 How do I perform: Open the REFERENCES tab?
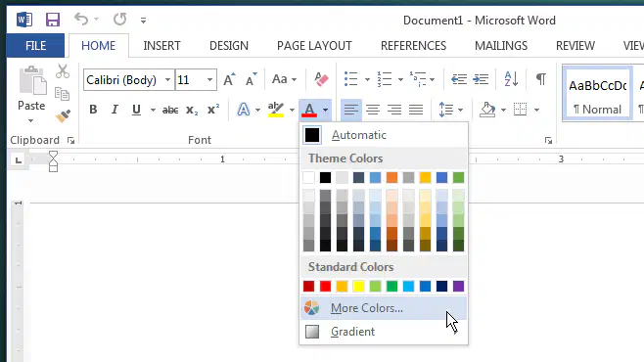[x=413, y=46]
